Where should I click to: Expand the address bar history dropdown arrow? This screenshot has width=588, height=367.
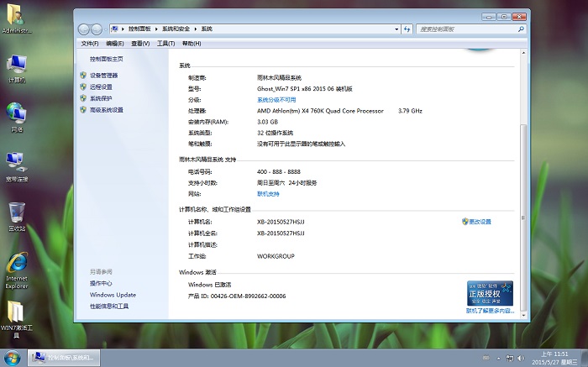coord(396,29)
